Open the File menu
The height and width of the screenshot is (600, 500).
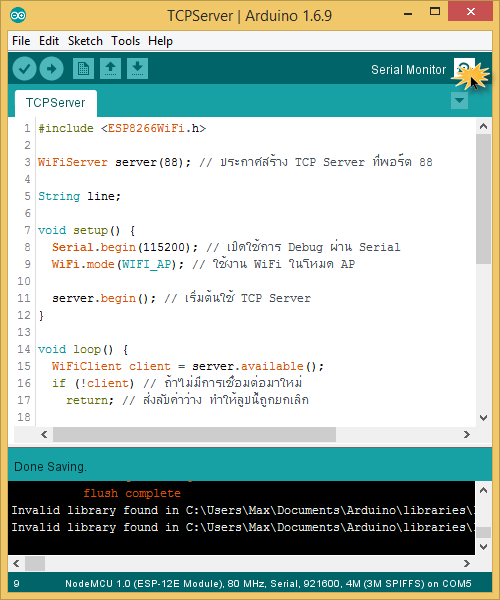pyautogui.click(x=21, y=41)
